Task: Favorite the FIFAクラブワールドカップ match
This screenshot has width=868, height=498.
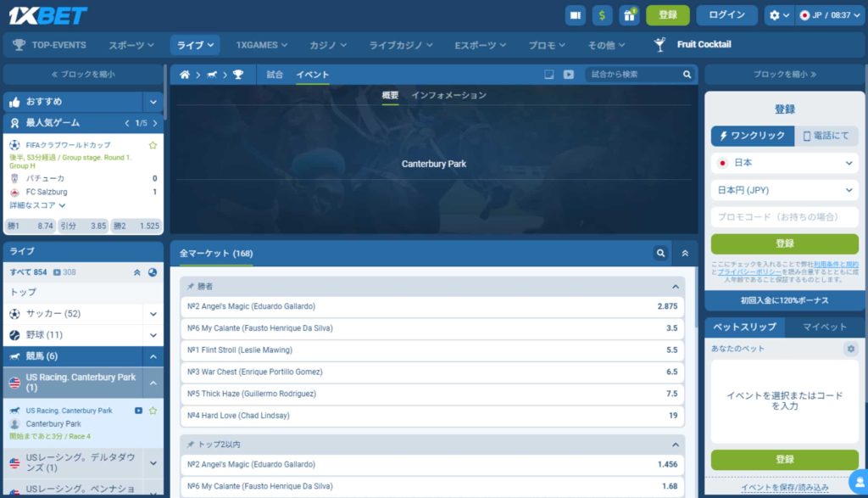Action: tap(153, 145)
